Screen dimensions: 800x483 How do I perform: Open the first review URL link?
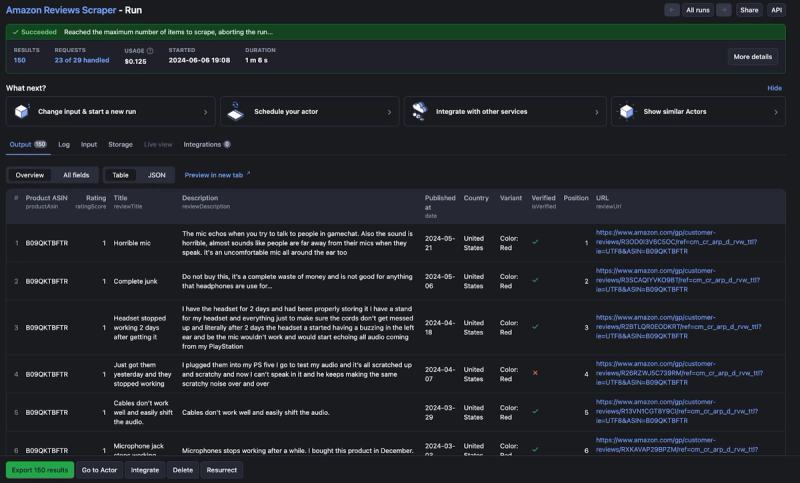[676, 242]
